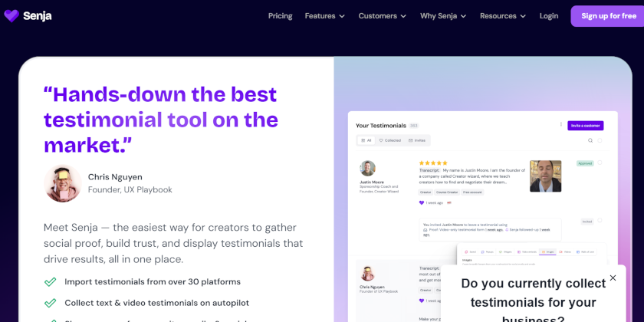Open the Resources menu
Screen dimensions: 644x322
click(x=503, y=16)
